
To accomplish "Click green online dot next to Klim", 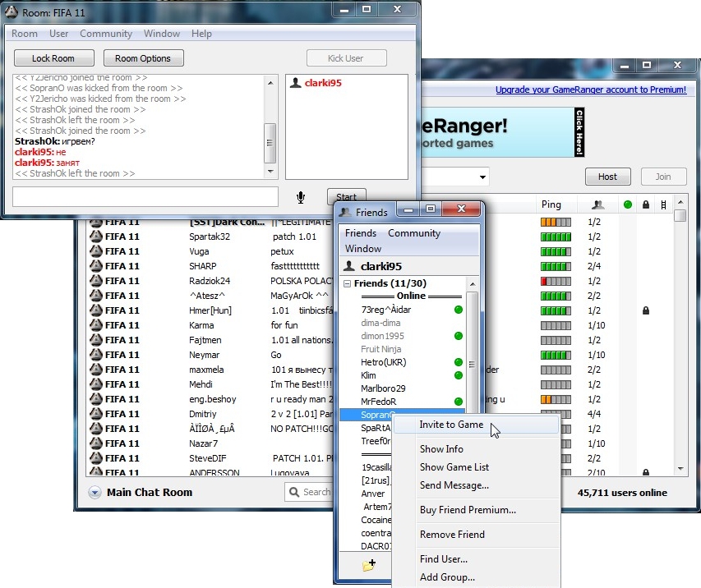I will click(459, 375).
